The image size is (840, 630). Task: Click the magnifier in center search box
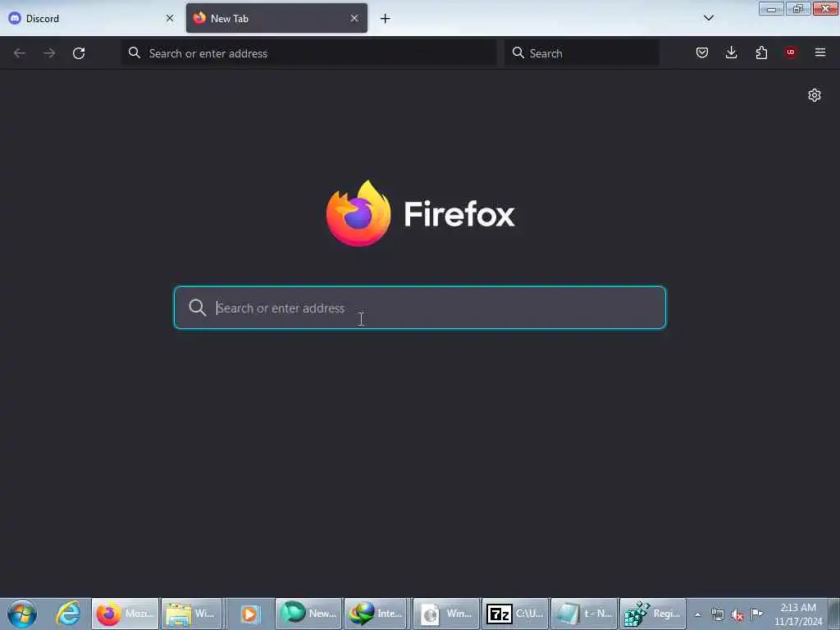click(x=197, y=308)
